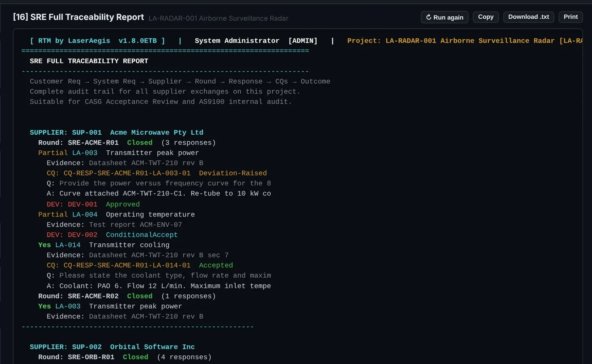
Task: Click the "Suitable for CASG Acceptance Review" line
Action: pyautogui.click(x=161, y=102)
